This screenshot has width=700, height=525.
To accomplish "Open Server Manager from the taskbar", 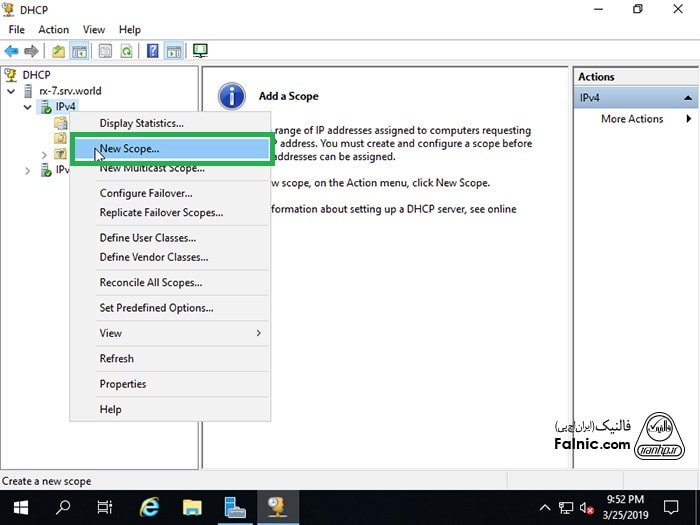I will point(235,507).
